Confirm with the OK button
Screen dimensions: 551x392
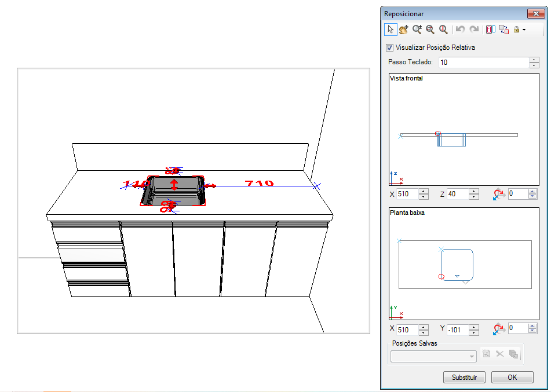(x=512, y=378)
